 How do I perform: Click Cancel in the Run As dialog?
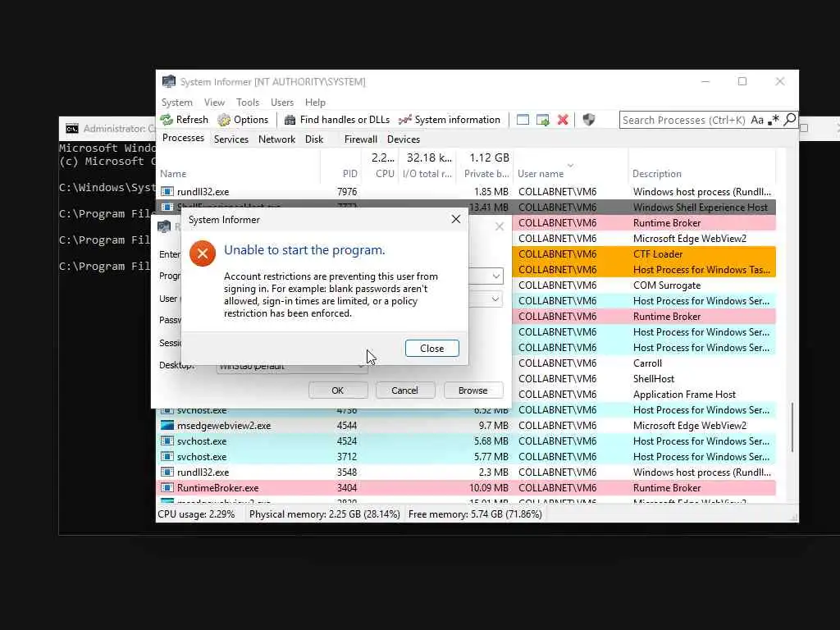tap(404, 390)
